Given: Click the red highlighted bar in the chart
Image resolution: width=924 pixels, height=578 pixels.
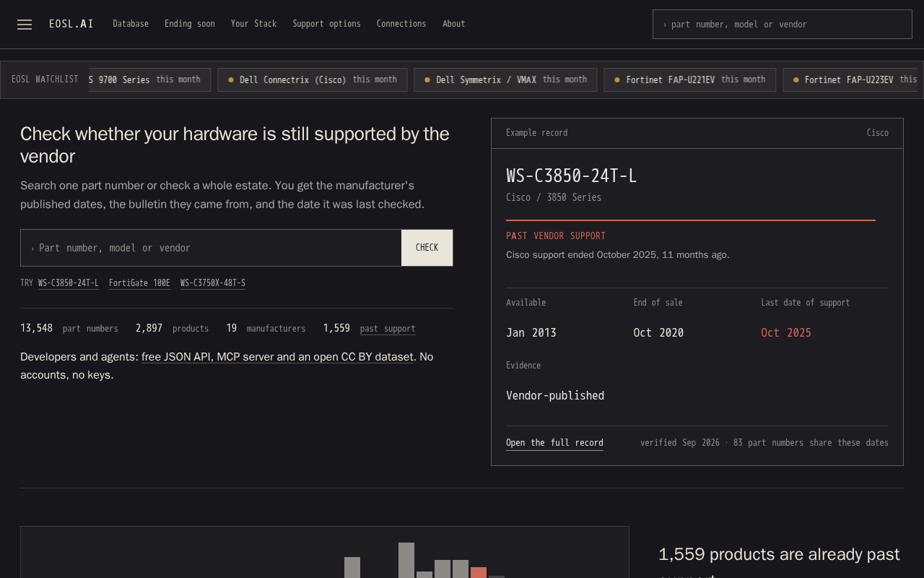Looking at the screenshot, I should pos(479,572).
